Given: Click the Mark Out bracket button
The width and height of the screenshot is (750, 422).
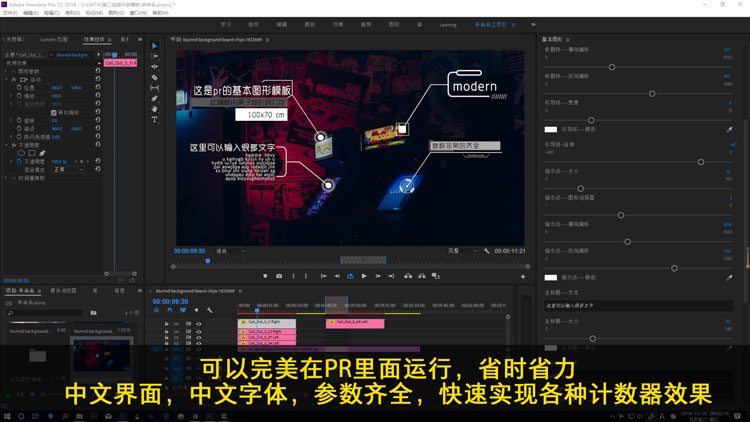Looking at the screenshot, I should tap(306, 276).
